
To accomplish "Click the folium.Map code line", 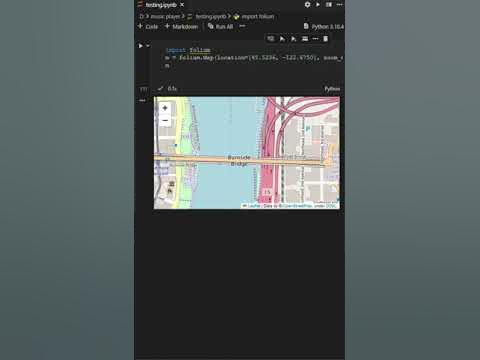I will (254, 58).
